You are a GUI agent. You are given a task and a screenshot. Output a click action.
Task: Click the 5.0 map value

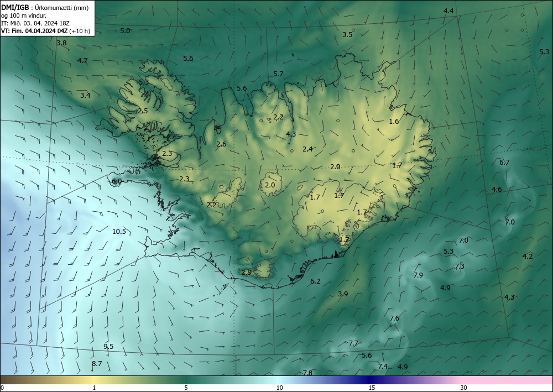coord(125,30)
